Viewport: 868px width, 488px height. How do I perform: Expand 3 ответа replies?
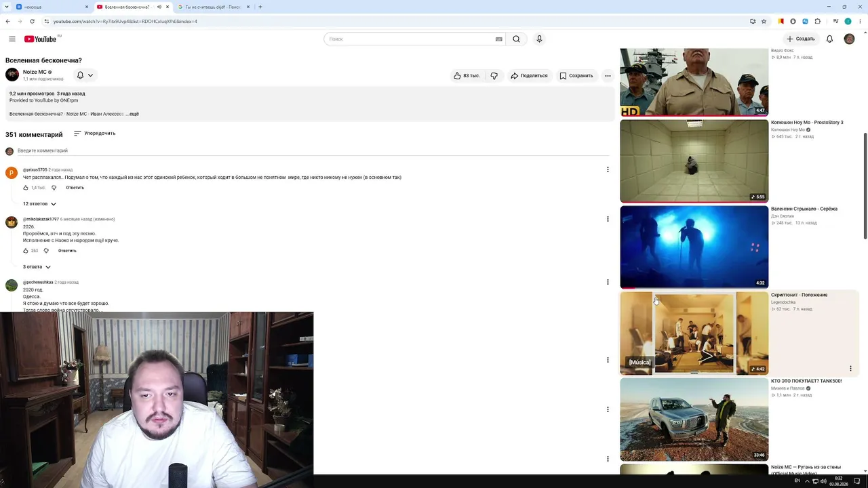point(37,267)
